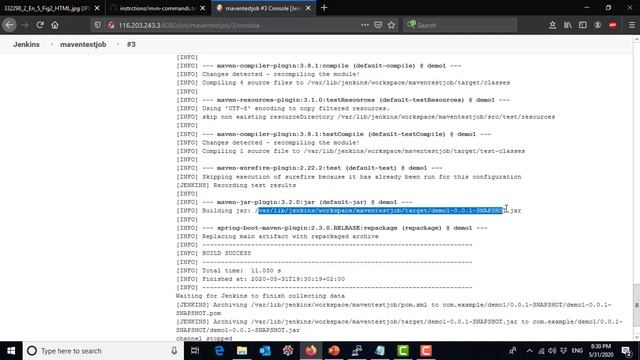
Task: Open page actions three-dot menu
Action: (365, 25)
